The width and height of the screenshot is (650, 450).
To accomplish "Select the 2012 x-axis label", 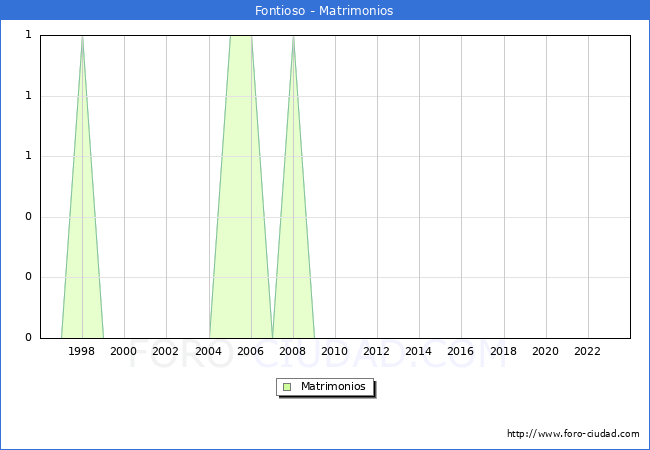I will (x=377, y=351).
